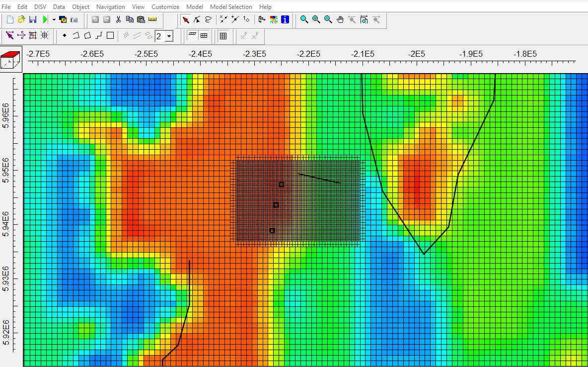
Task: Toggle the top view cube icon
Action: click(10, 60)
